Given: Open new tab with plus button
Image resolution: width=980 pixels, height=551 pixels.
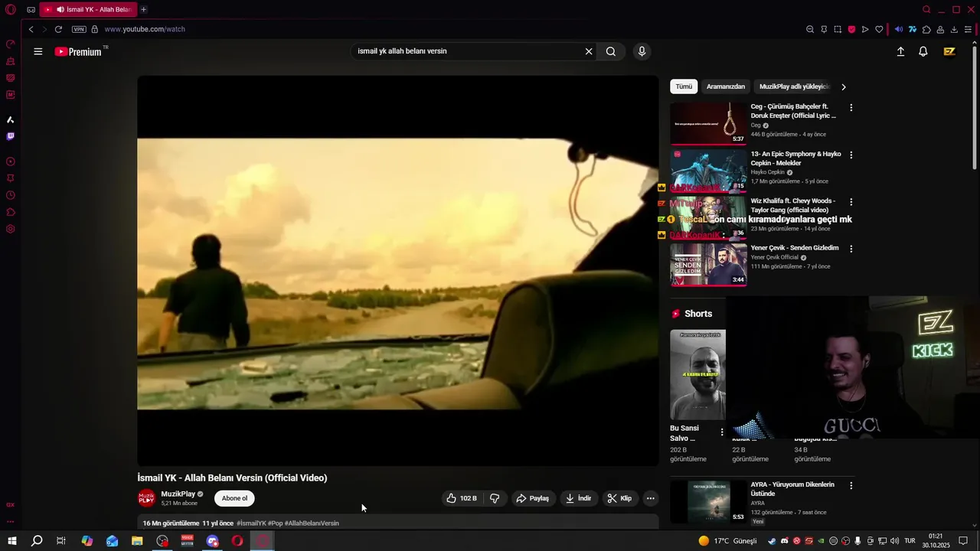Looking at the screenshot, I should pos(143,9).
